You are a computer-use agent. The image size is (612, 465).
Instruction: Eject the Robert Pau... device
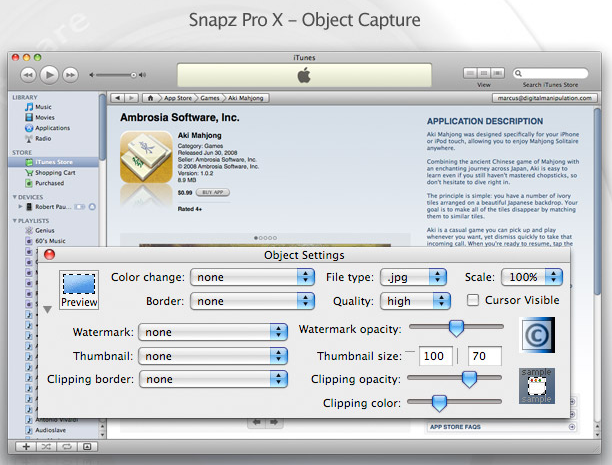pyautogui.click(x=92, y=207)
